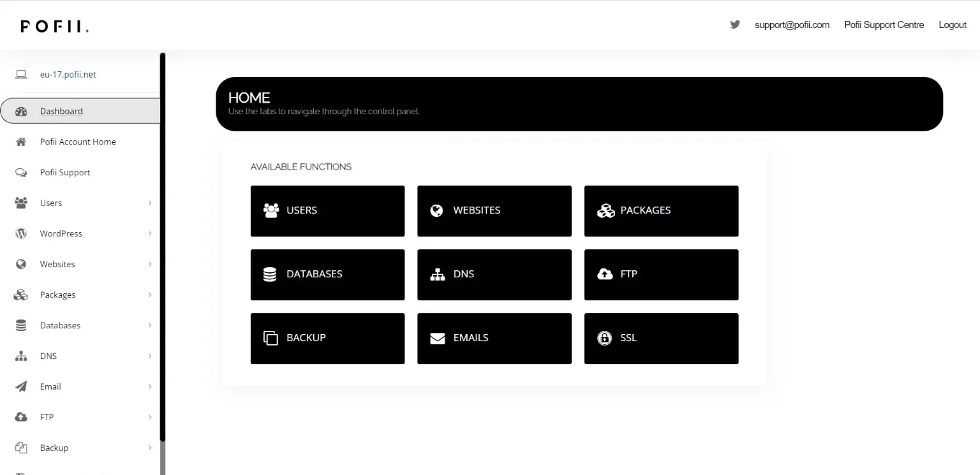This screenshot has width=980, height=475.
Task: Open the FTP function tile
Action: [661, 275]
